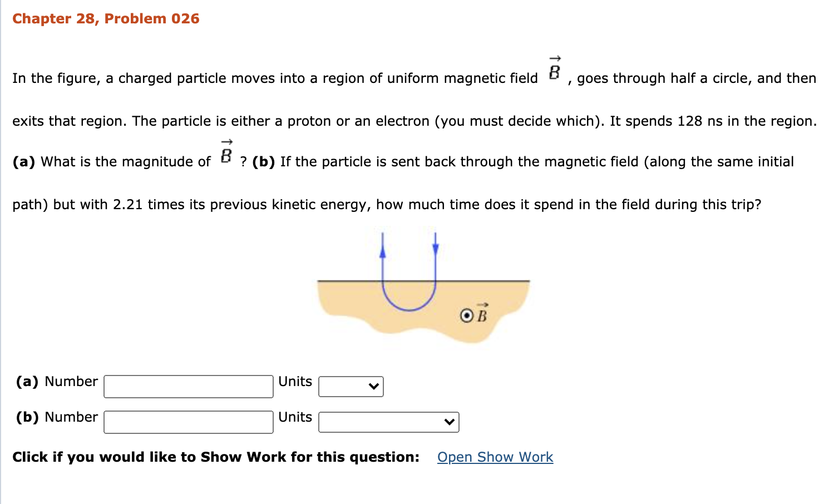The height and width of the screenshot is (504, 839).
Task: Open the Units dropdown for part (a)
Action: [x=351, y=386]
